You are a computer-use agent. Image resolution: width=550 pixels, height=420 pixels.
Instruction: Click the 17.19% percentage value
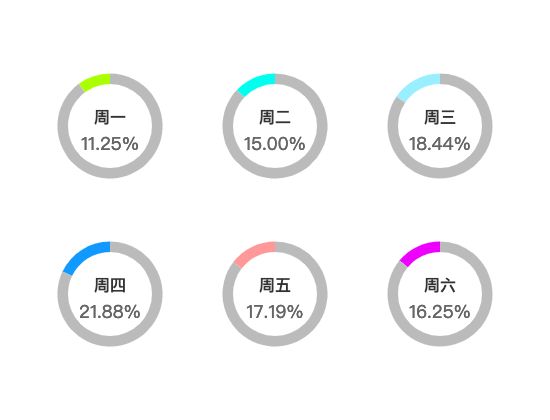tap(275, 312)
